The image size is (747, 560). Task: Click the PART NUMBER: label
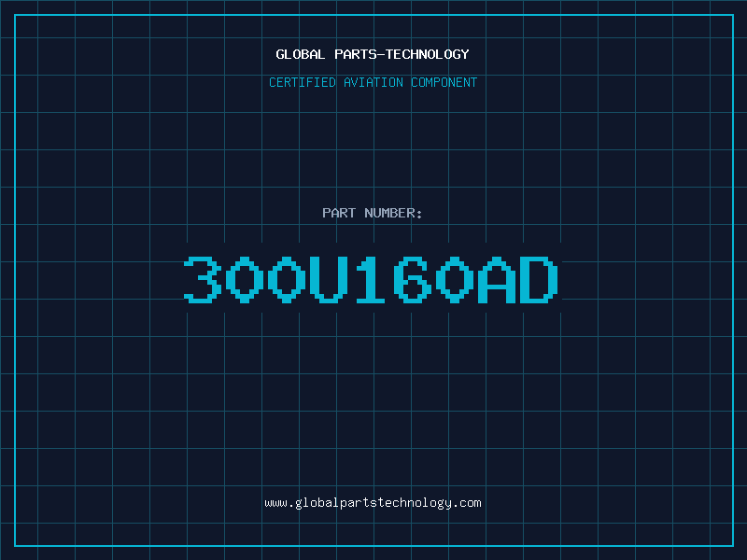[x=373, y=213]
